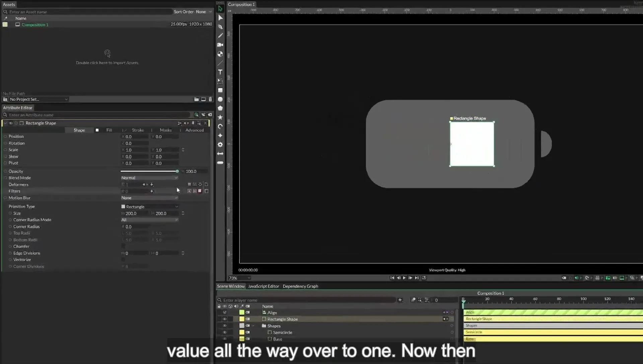Open the Blend Mode dropdown
The width and height of the screenshot is (643, 364).
(149, 178)
